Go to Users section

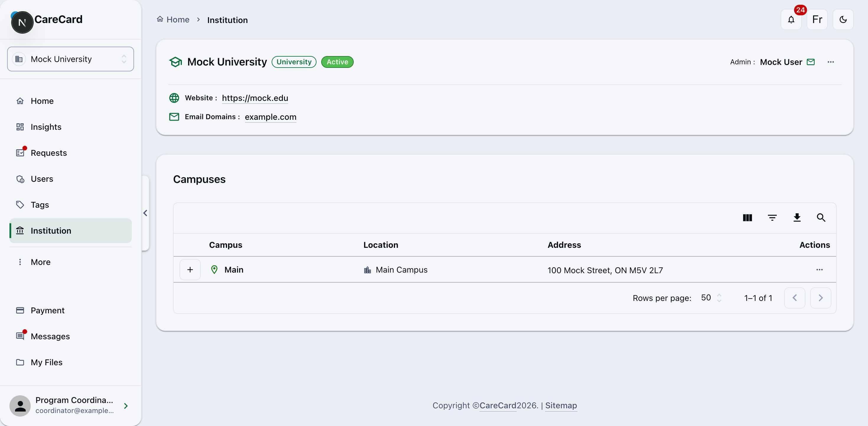pyautogui.click(x=71, y=179)
